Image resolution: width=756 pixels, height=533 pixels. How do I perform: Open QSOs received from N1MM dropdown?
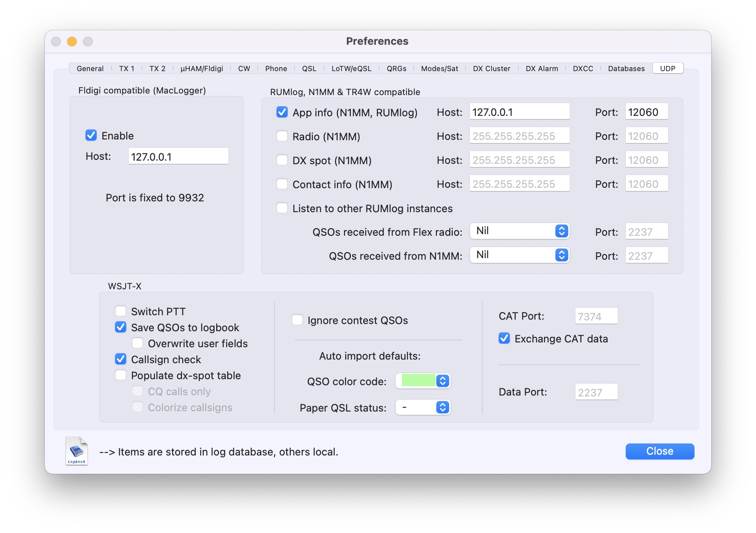[519, 255]
